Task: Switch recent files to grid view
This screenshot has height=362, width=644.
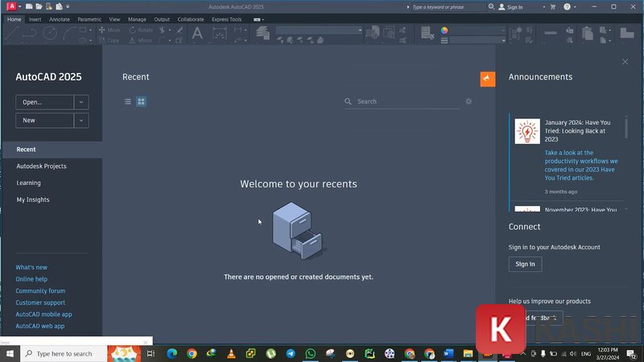Action: pyautogui.click(x=141, y=101)
